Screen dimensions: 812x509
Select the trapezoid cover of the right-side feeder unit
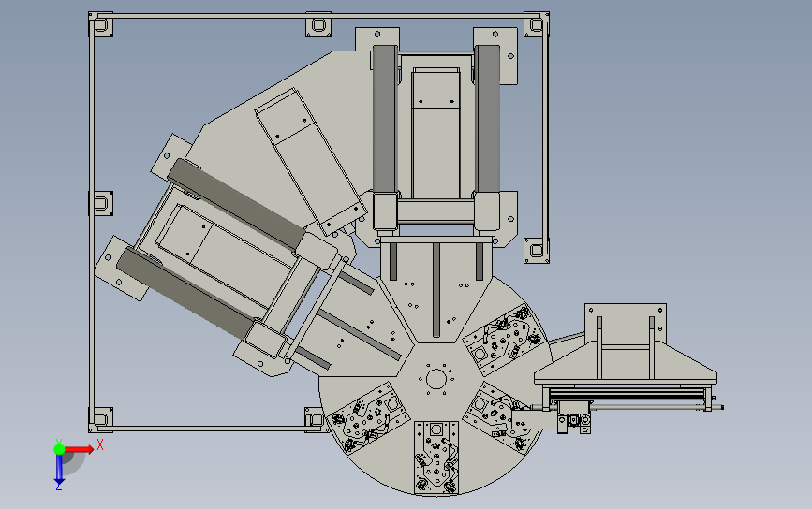pyautogui.click(x=626, y=362)
